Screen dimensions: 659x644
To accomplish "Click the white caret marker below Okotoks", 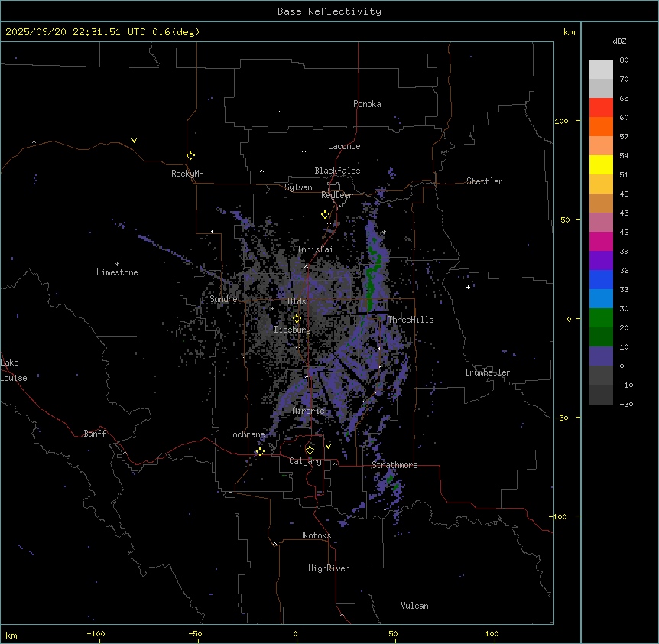I will click(x=274, y=545).
